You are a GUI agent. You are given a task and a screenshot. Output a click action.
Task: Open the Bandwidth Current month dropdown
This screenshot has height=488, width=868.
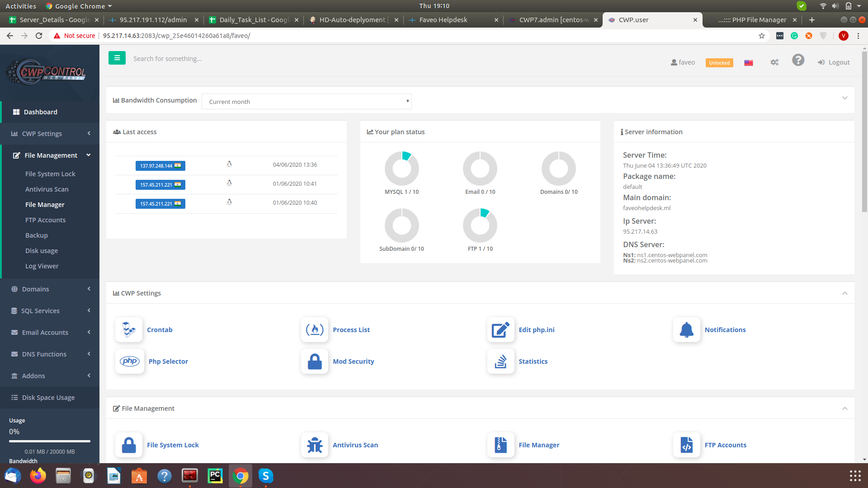tap(307, 102)
